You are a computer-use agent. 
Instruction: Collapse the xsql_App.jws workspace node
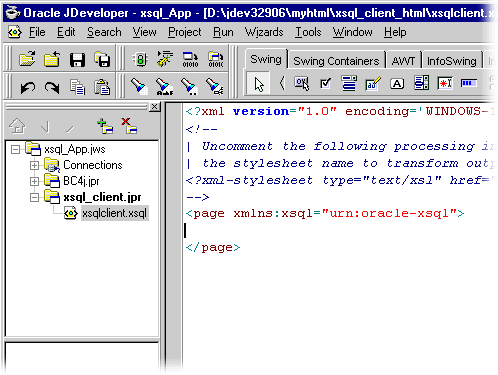[x=15, y=149]
